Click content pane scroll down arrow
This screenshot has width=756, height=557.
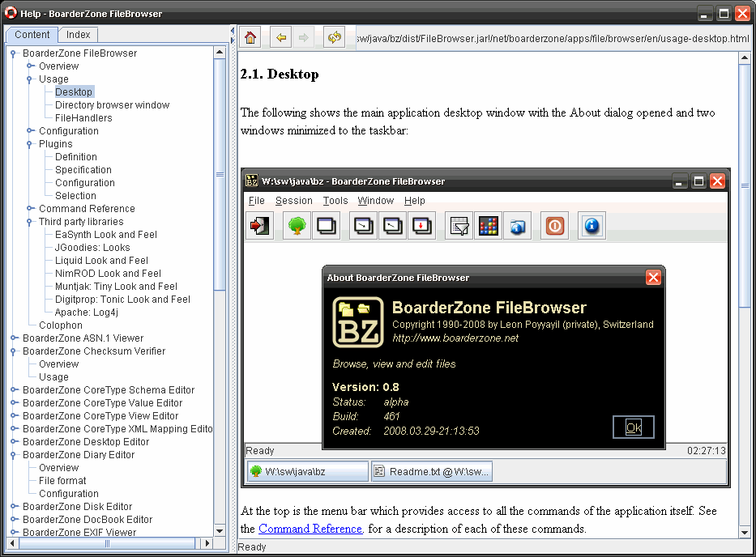(x=745, y=533)
